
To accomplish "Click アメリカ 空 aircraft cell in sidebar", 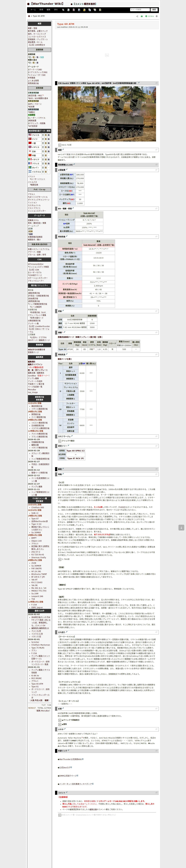I will click(43, 135).
